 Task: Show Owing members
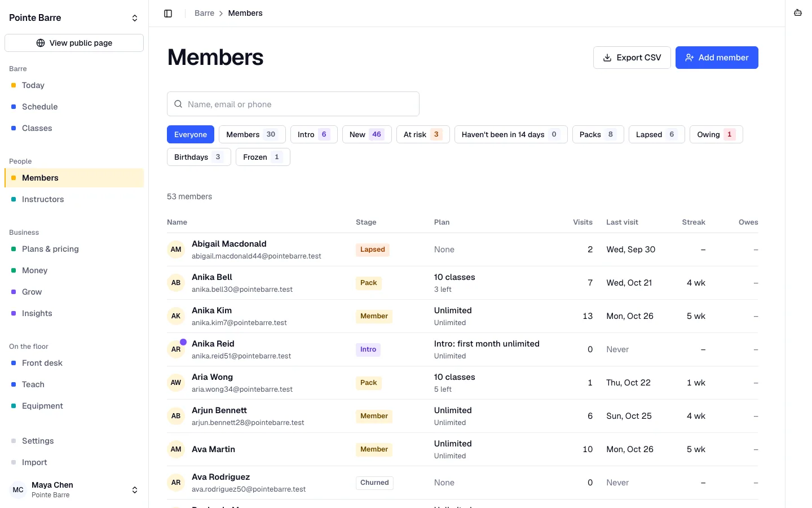716,134
